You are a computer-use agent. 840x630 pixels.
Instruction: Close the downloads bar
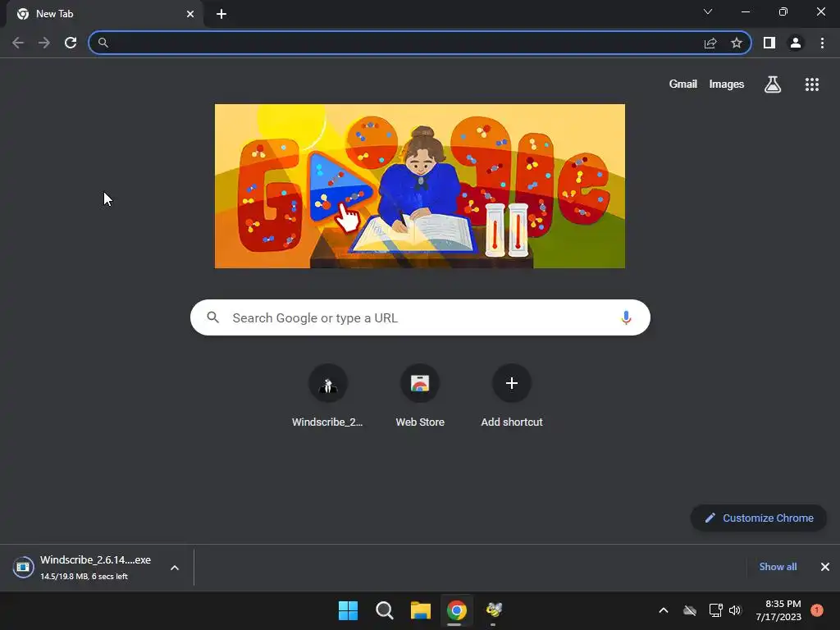coord(825,567)
